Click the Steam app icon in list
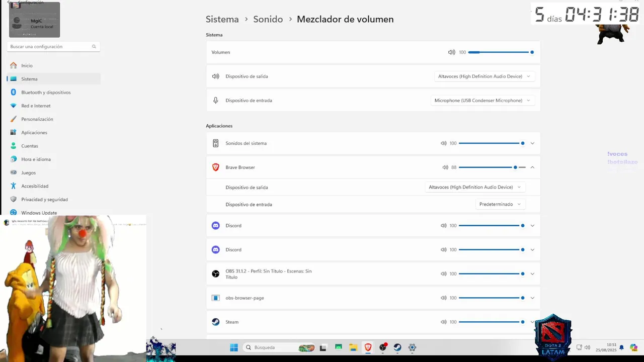This screenshot has width=644, height=362. 215,322
